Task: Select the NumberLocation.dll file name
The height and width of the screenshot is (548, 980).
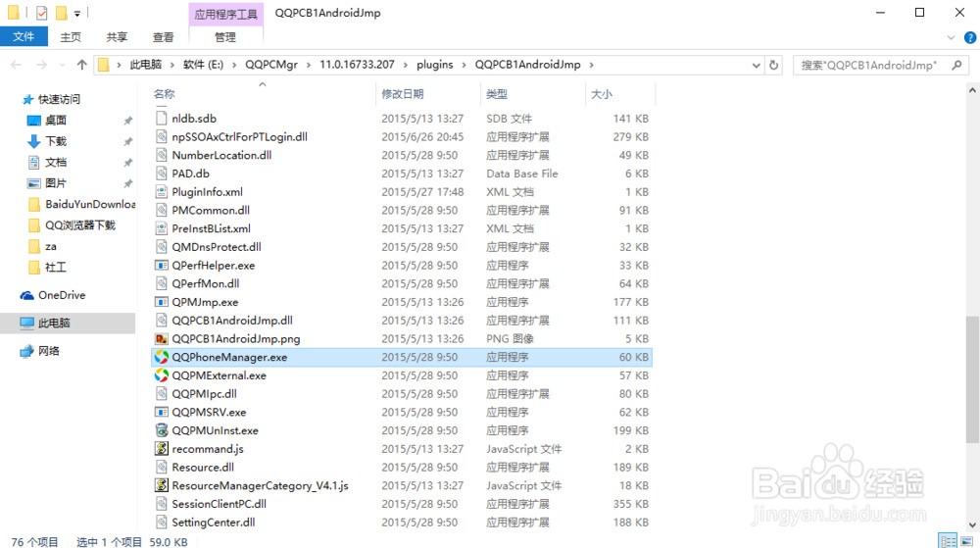Action: 221,155
